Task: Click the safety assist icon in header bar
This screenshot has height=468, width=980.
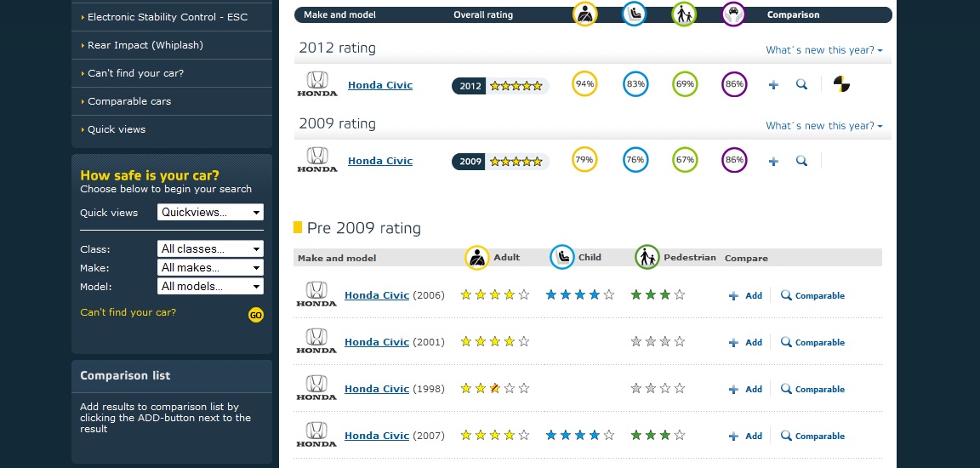Action: [x=734, y=14]
